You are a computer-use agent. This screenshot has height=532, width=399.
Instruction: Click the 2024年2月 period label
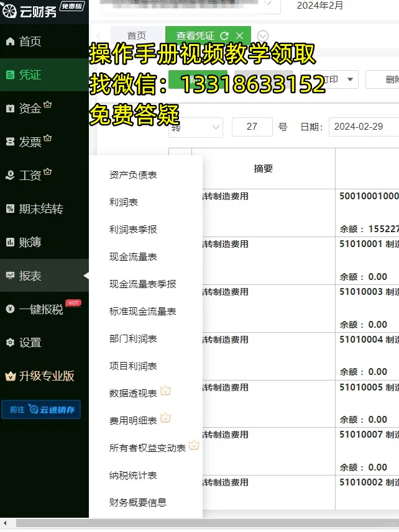click(320, 5)
